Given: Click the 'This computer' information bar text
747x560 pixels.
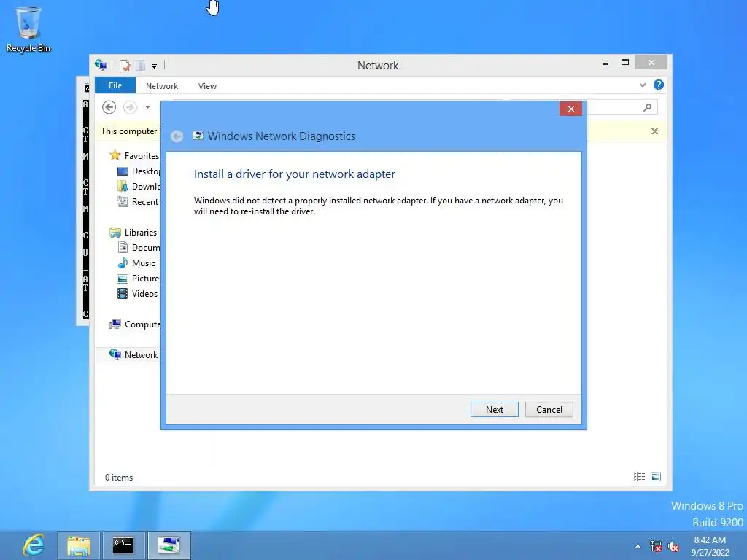Looking at the screenshot, I should (x=131, y=131).
